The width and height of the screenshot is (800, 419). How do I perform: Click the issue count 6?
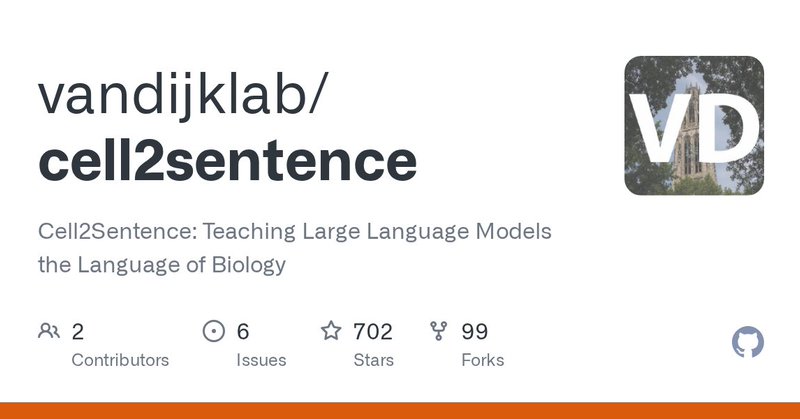[243, 331]
